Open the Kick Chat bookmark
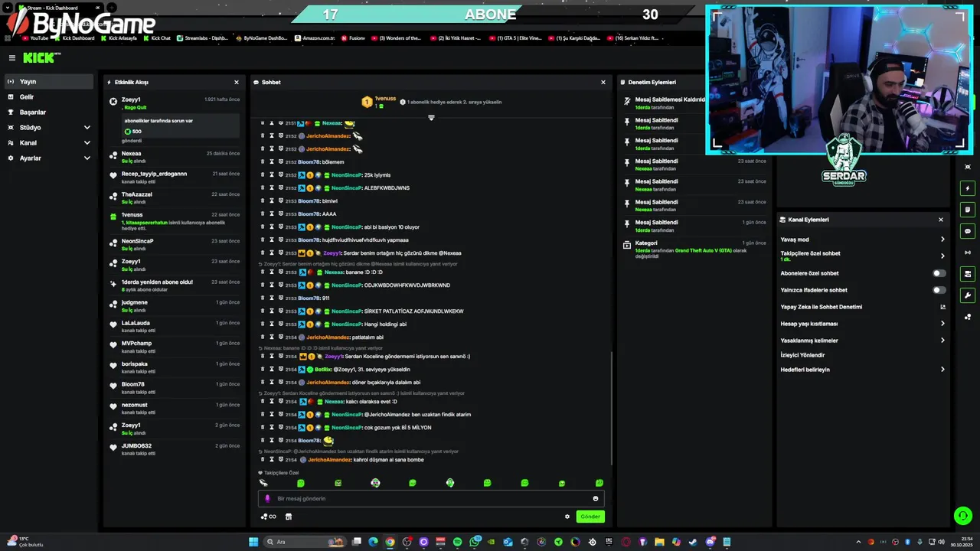Image resolution: width=980 pixels, height=551 pixels. coord(156,38)
